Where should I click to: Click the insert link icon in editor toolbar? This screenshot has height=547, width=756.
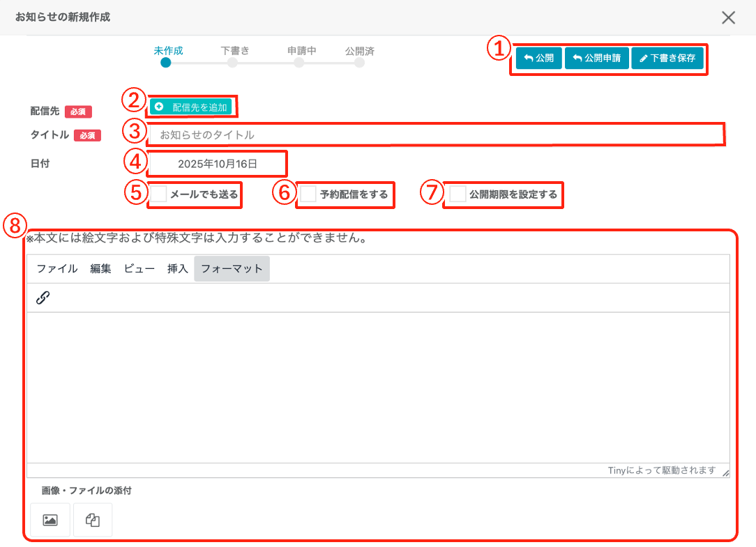43,298
